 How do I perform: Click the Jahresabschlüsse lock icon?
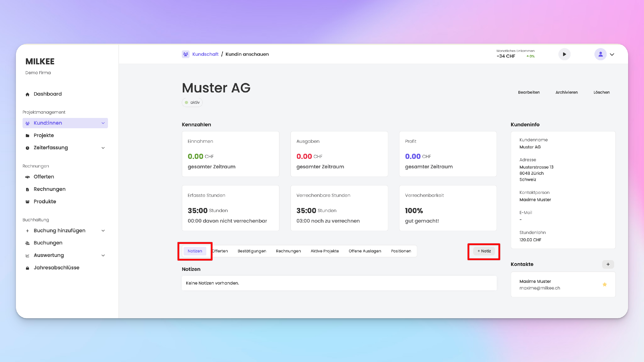click(27, 268)
